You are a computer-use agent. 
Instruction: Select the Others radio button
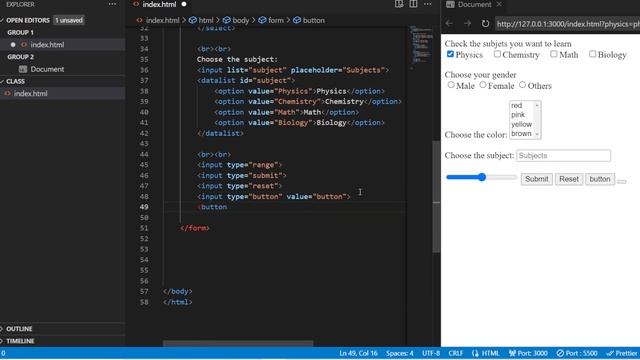522,85
